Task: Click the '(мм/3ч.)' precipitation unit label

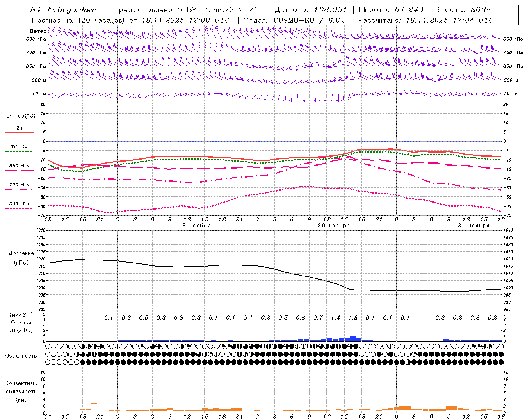Action: [21, 315]
